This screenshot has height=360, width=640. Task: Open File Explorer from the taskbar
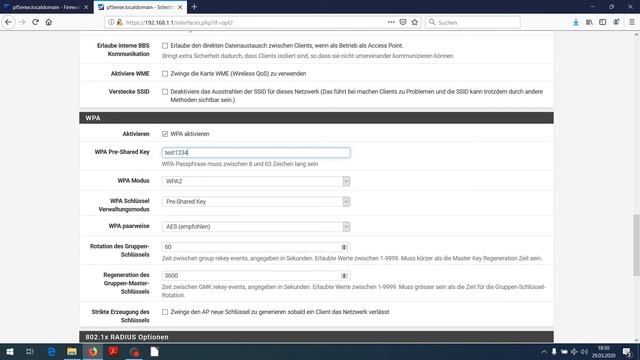[x=72, y=351]
